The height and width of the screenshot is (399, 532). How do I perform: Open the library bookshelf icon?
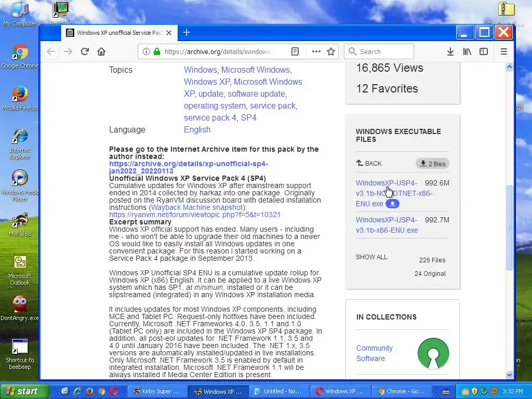point(467,51)
